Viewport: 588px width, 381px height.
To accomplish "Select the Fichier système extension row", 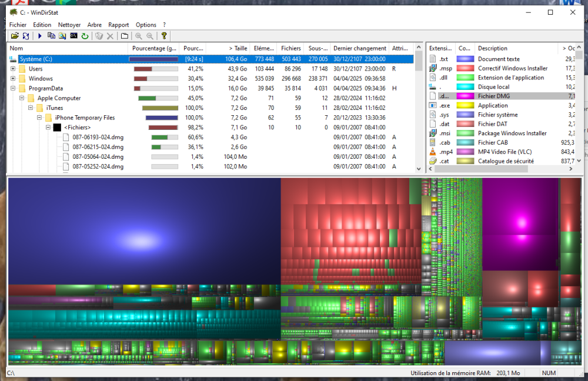I will 502,115.
